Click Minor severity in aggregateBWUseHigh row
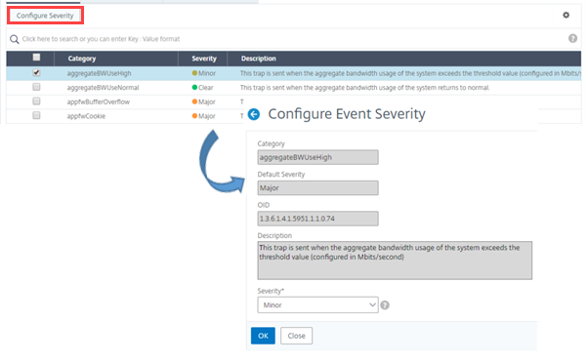Screen dimensions: 588x364 tap(203, 73)
